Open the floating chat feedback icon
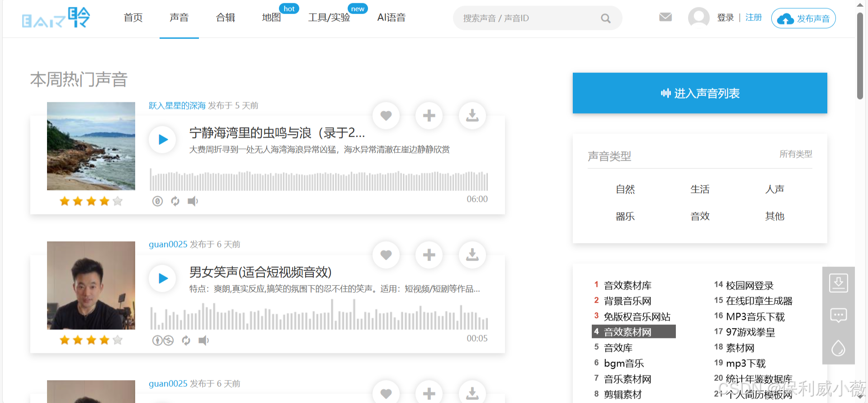 coord(839,315)
